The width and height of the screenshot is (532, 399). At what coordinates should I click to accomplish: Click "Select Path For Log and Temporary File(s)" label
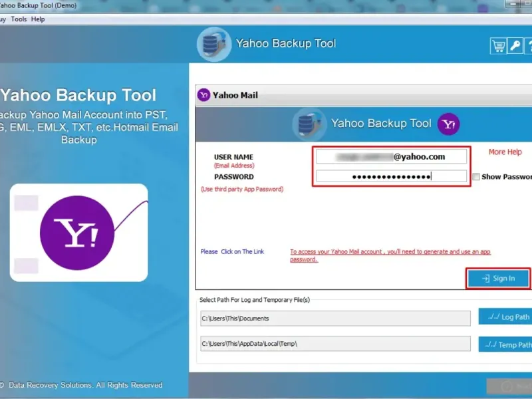coord(255,300)
